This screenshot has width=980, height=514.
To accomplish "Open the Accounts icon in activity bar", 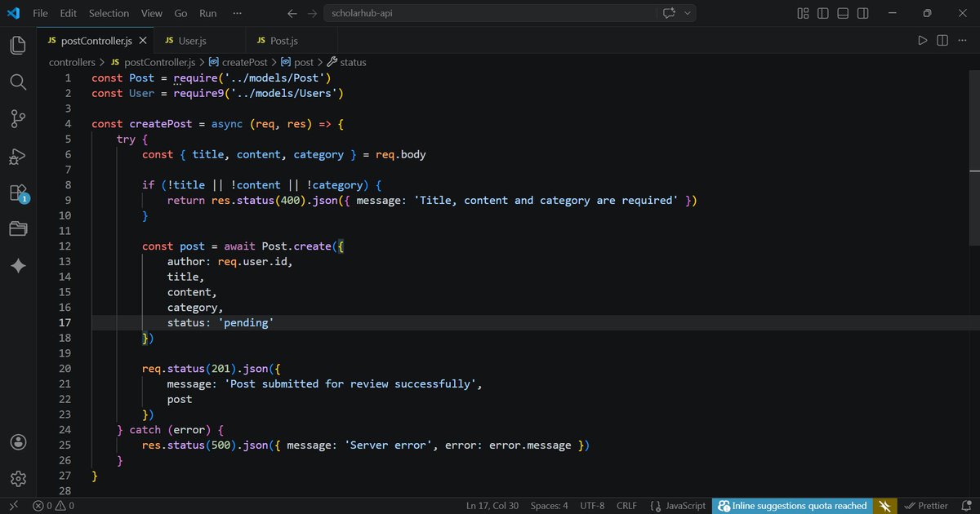I will coord(18,441).
